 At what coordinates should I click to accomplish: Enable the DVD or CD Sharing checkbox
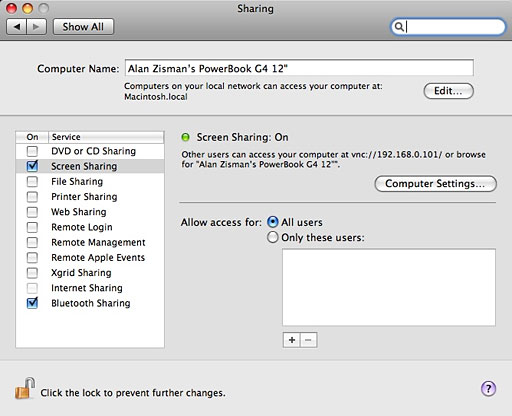32,151
